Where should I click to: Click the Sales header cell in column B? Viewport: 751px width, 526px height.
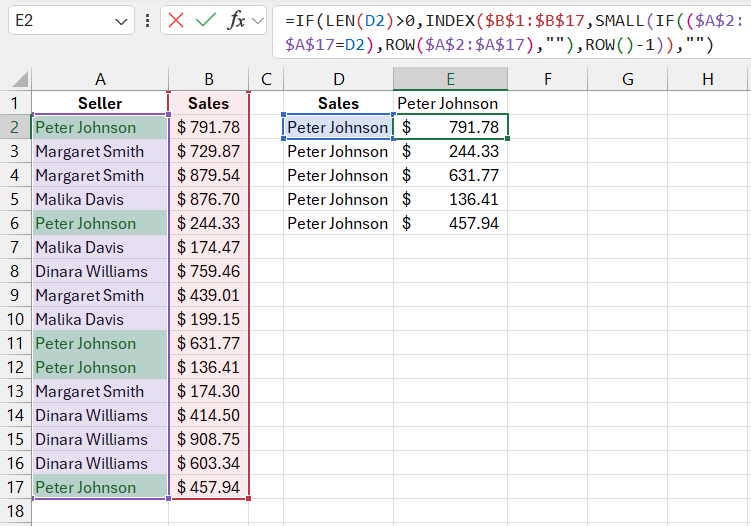[209, 103]
